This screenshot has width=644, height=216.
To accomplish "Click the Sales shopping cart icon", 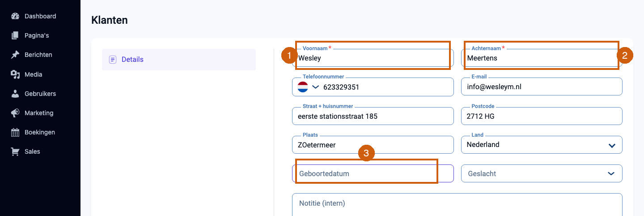I will click(x=15, y=151).
